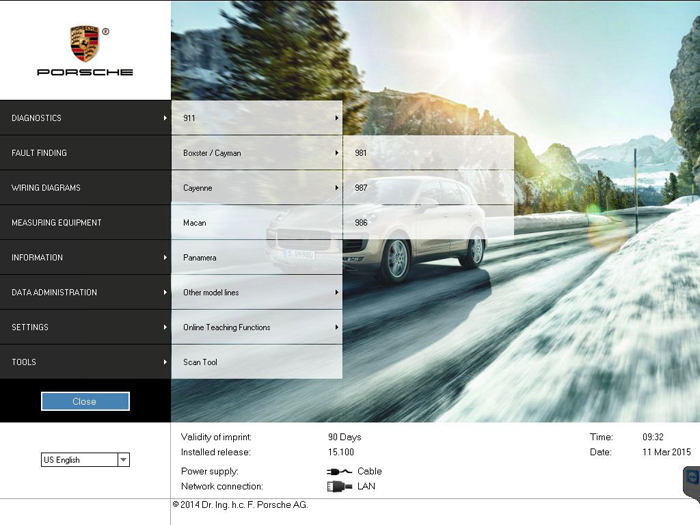
Task: Open the DIAGNOSTICS menu
Action: click(85, 118)
